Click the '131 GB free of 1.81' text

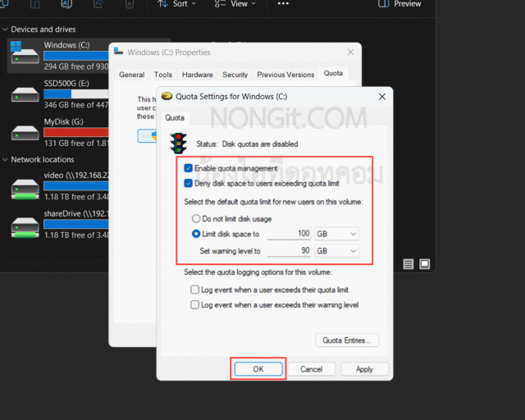[76, 143]
